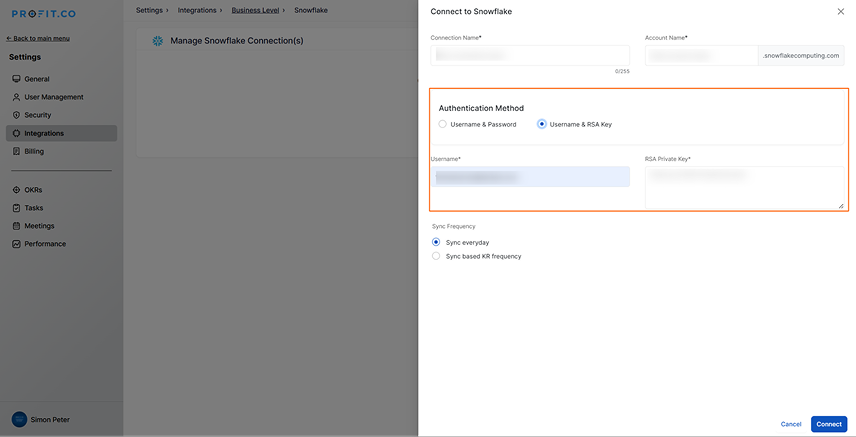Go back to main menu link

pyautogui.click(x=38, y=38)
